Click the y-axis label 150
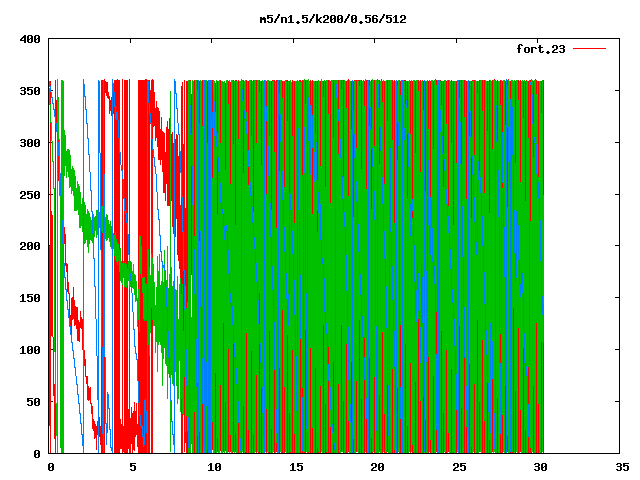640x480 pixels. point(30,298)
